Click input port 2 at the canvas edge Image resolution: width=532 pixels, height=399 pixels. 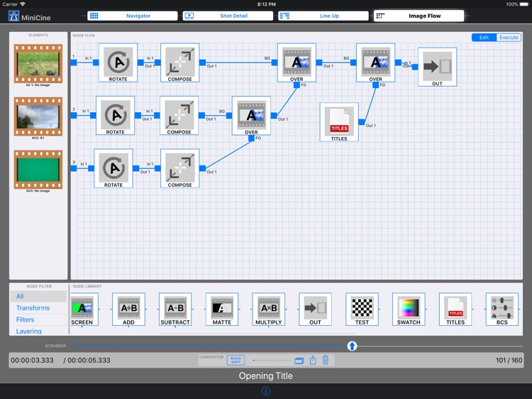[x=74, y=116]
